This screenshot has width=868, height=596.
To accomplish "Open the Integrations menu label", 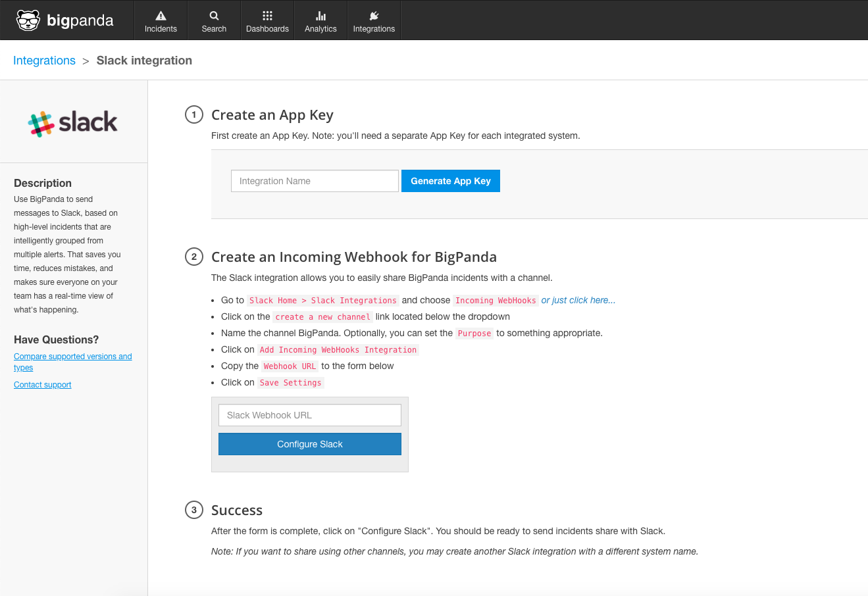I will tap(374, 29).
